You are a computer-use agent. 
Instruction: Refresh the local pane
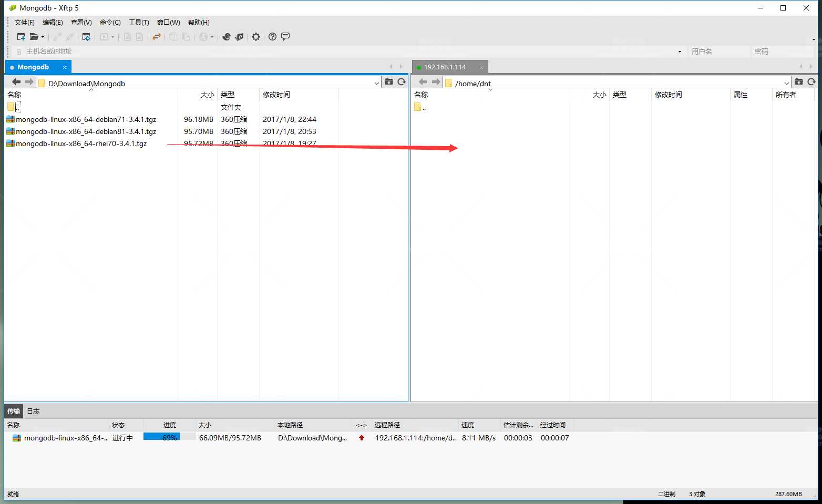402,82
